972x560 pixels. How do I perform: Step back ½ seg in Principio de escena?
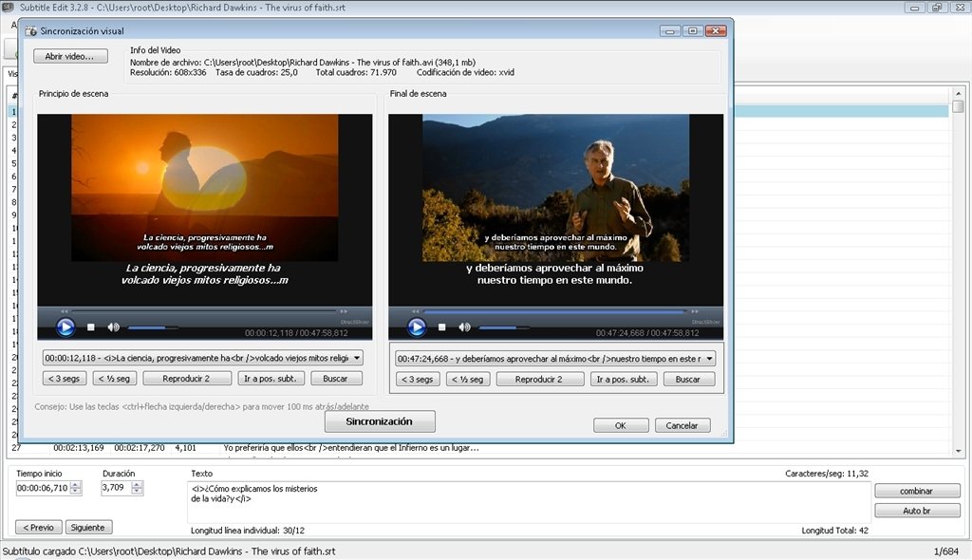115,379
